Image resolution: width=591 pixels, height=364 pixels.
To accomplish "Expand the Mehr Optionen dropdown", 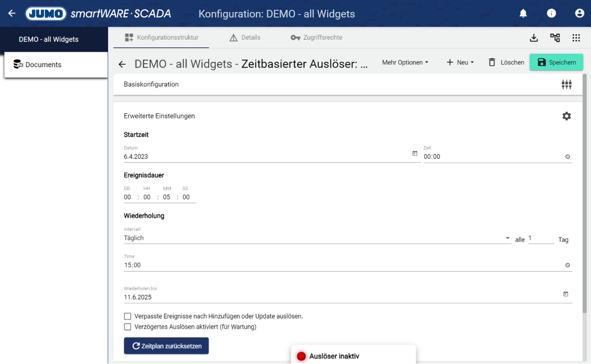I will pyautogui.click(x=405, y=62).
